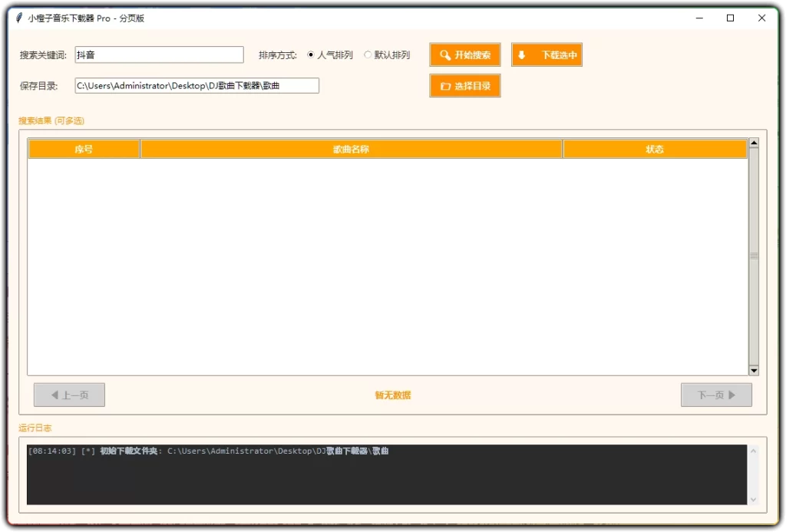
Task: Click the download arrow icon on 下载选中
Action: [x=521, y=55]
